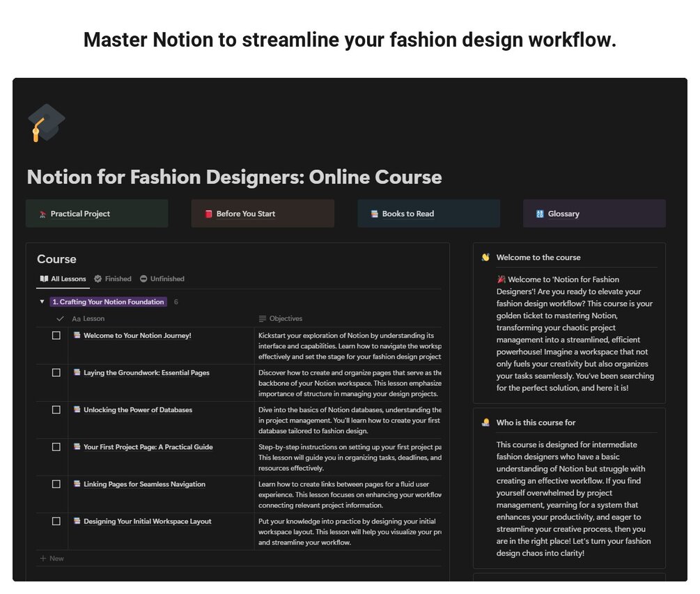Switch to the Unfinished tab
700x594 pixels.
162,279
